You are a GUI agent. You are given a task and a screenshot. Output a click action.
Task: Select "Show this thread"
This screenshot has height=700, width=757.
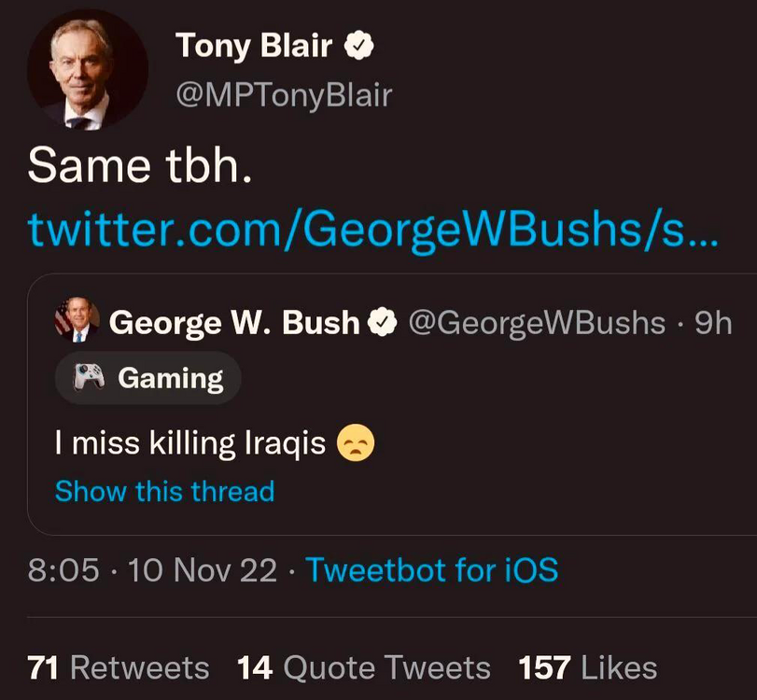164,491
